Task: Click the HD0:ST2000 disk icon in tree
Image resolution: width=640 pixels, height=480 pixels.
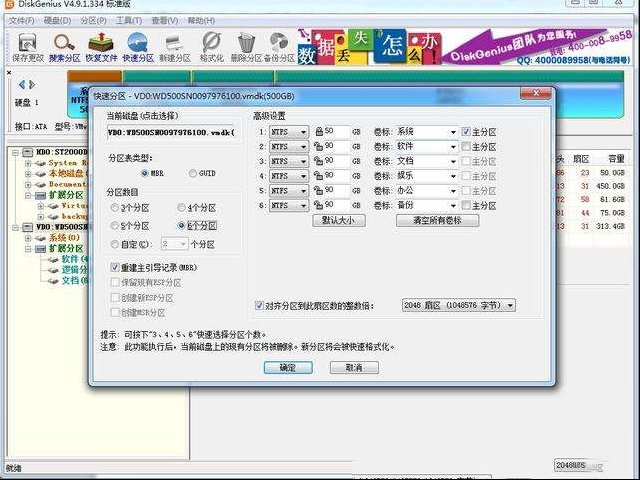Action: click(28, 153)
